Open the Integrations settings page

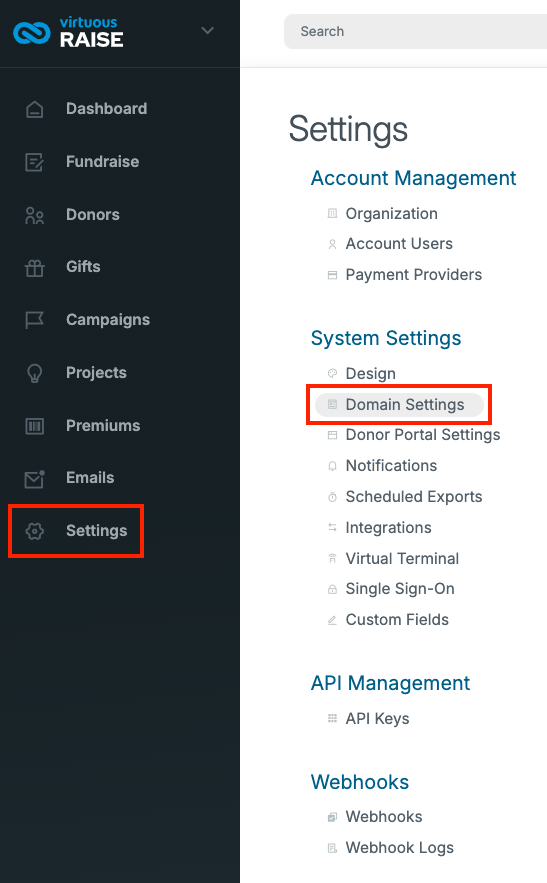(x=388, y=528)
